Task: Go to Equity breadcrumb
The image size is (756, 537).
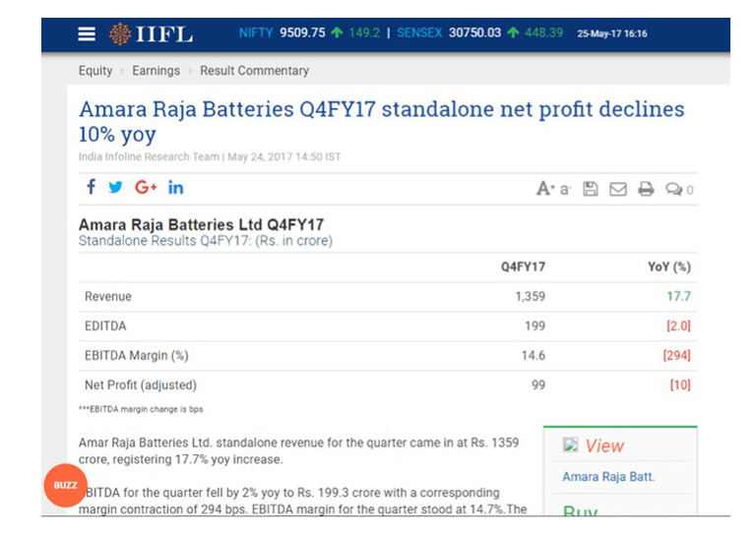Action: (95, 71)
